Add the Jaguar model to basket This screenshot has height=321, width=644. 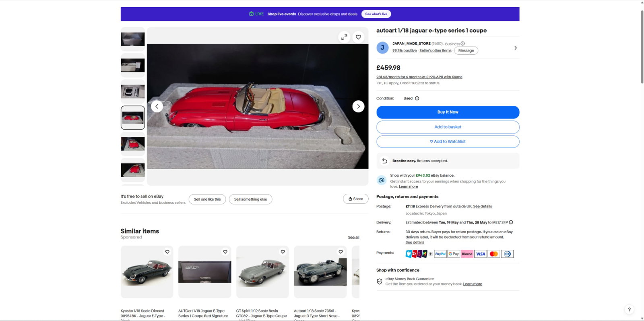(448, 127)
